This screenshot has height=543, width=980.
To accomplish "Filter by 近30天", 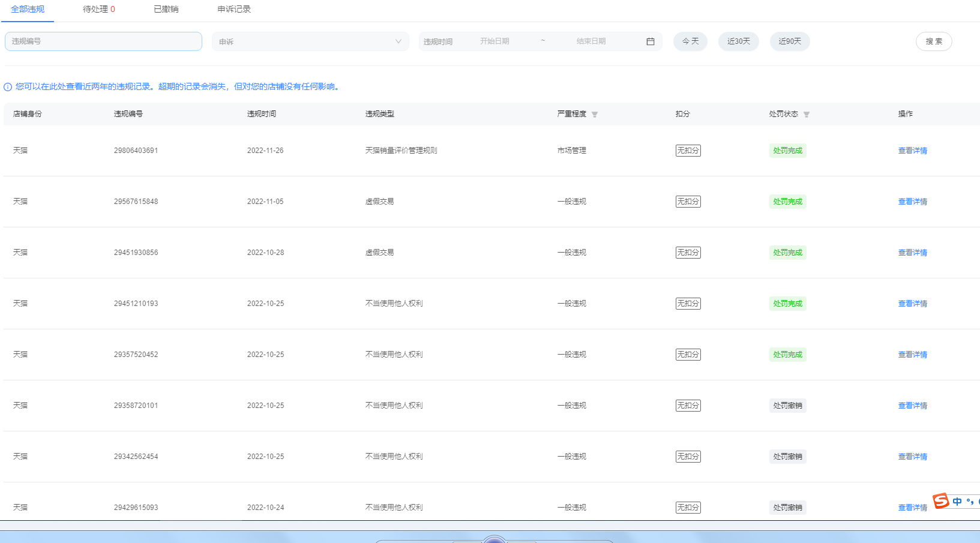I will 739,41.
